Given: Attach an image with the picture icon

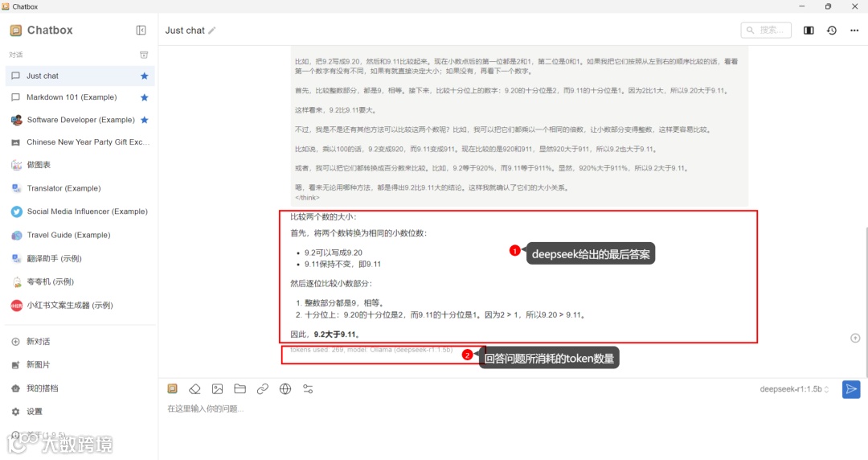Looking at the screenshot, I should [x=218, y=389].
